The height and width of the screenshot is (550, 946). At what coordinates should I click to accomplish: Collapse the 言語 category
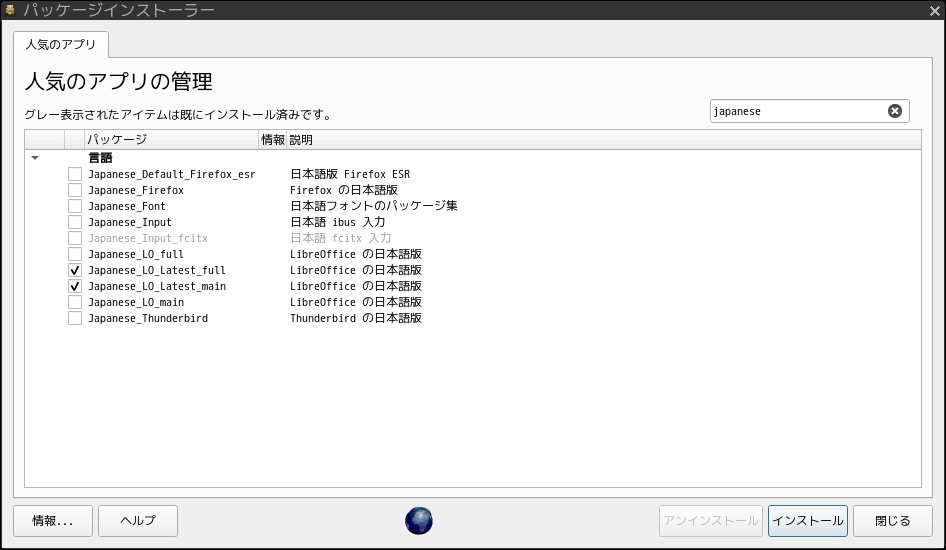click(35, 158)
